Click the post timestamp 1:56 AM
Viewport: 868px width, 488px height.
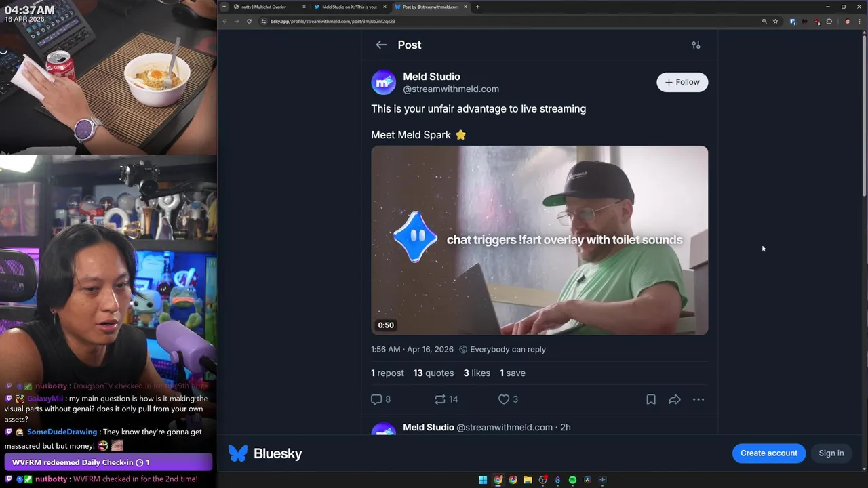click(x=412, y=349)
